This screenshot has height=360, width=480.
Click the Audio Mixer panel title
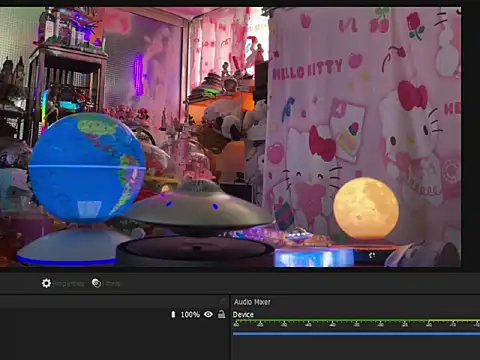coord(252,302)
